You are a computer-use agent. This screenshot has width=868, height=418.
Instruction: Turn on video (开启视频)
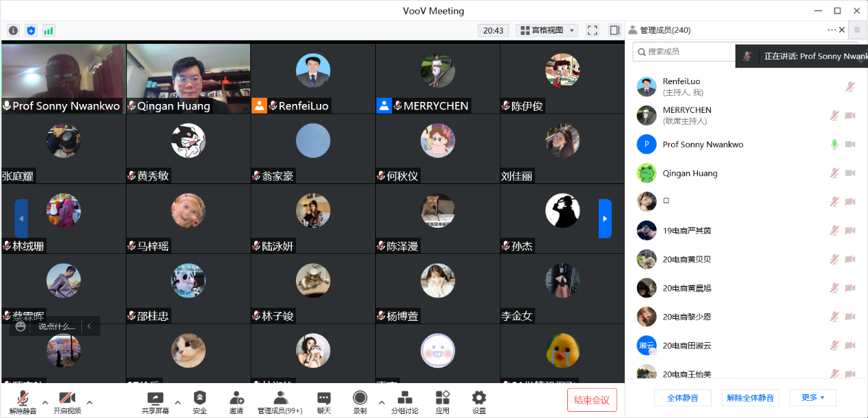[67, 402]
